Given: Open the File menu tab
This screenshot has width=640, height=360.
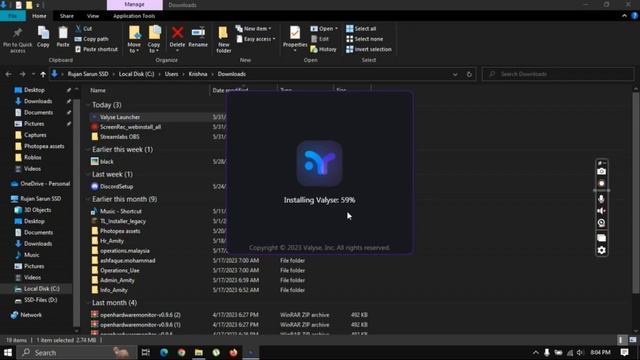Looking at the screenshot, I should (x=13, y=16).
